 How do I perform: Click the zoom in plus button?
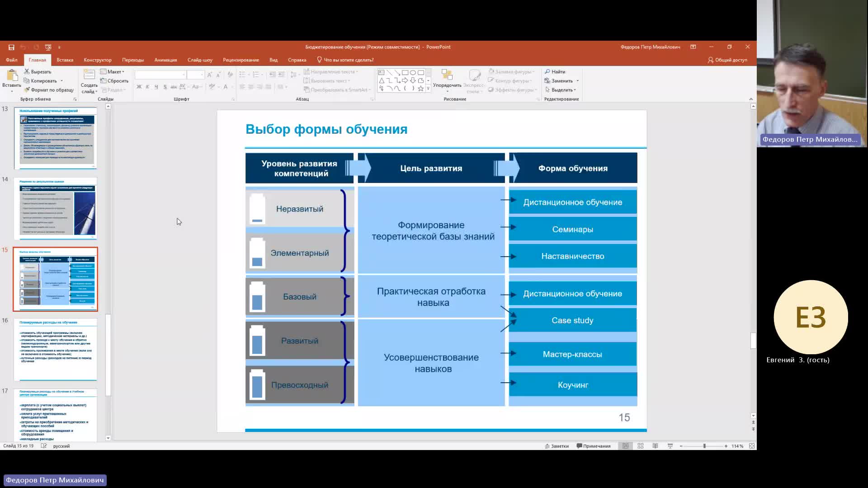pos(726,446)
